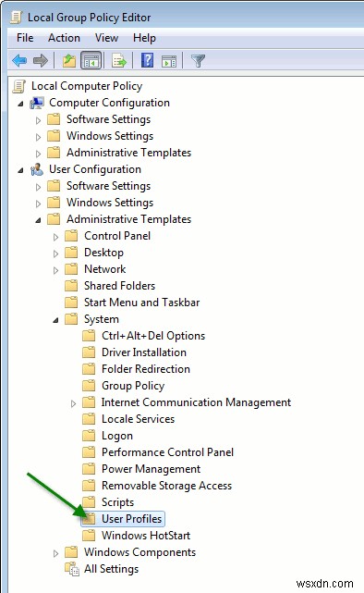Screen dimensions: 364x593
Task: Select the Windows Components tree item
Action: 140,551
